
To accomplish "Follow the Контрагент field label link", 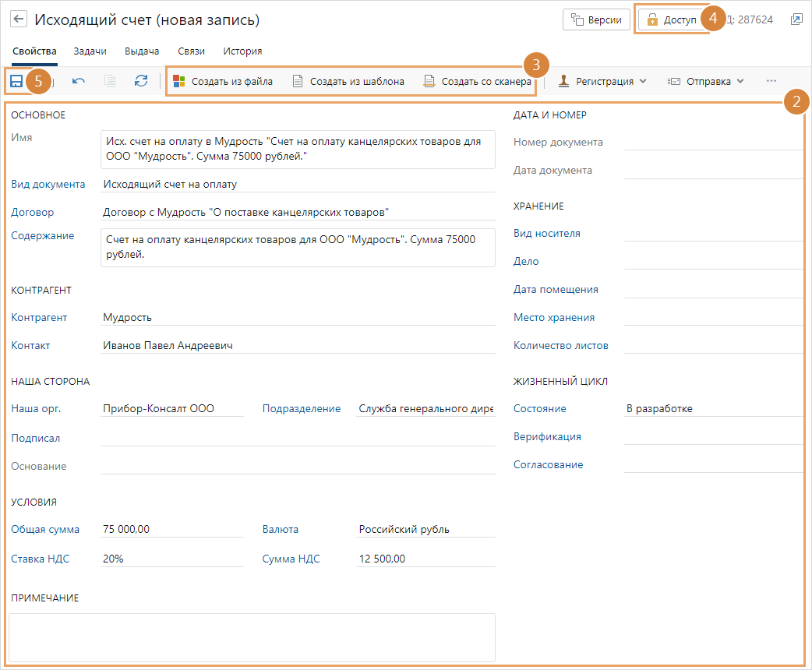I will tap(39, 318).
